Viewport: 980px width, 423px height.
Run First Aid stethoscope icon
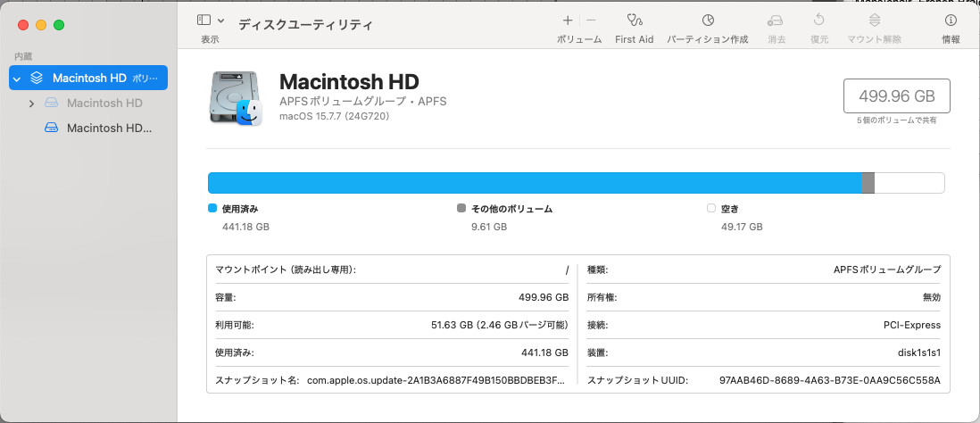[x=634, y=21]
